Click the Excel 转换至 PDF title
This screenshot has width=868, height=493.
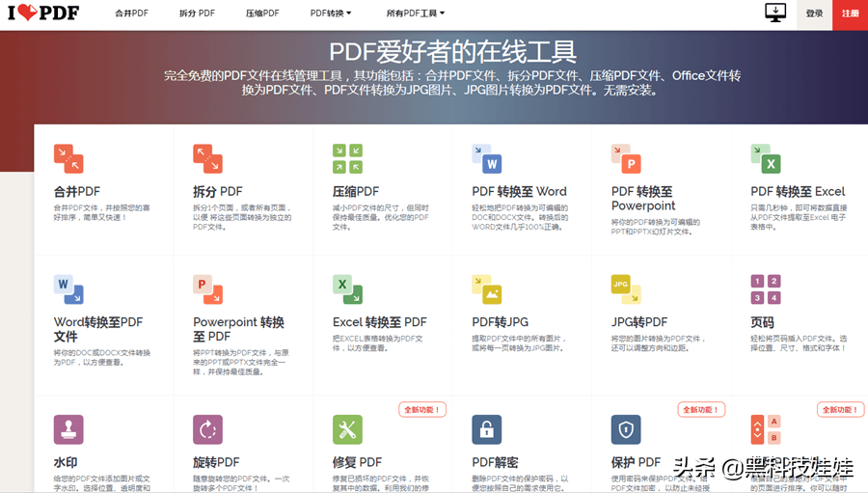tap(380, 322)
